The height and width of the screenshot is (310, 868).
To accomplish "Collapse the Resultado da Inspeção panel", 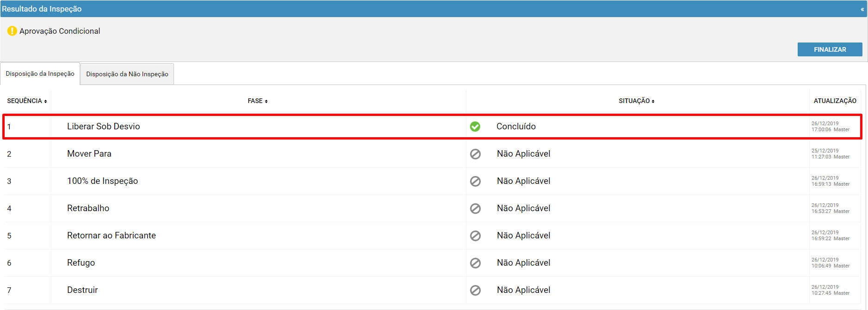I will [862, 9].
